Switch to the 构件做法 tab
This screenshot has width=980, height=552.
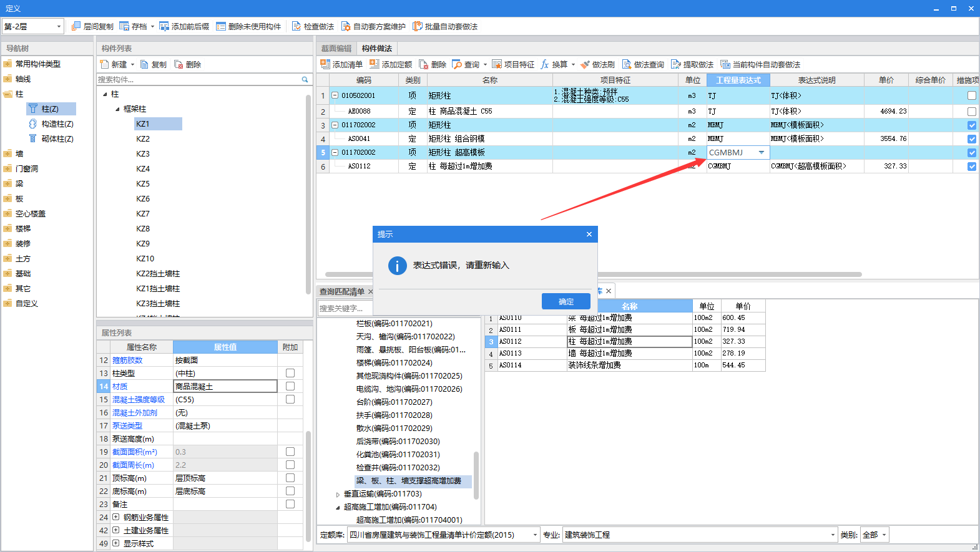pos(377,49)
